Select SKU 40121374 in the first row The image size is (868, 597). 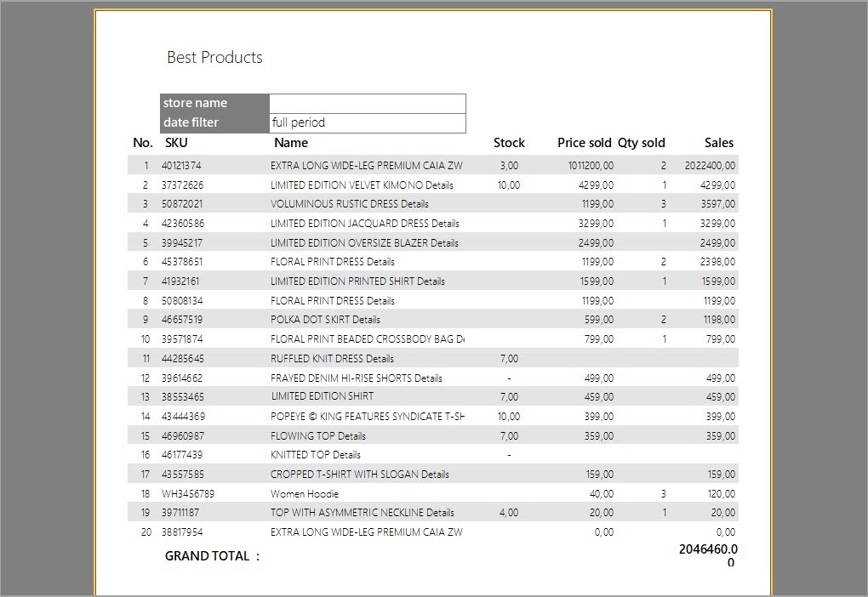point(182,166)
